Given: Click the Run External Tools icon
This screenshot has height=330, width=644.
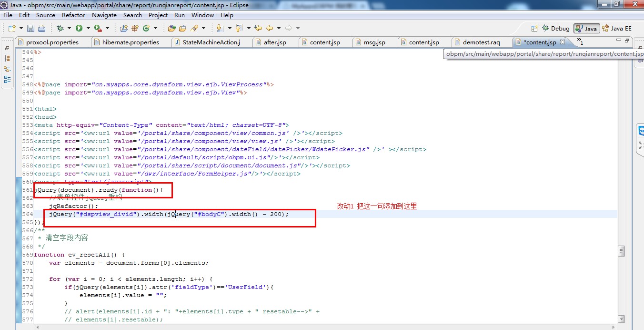Looking at the screenshot, I should 98,28.
